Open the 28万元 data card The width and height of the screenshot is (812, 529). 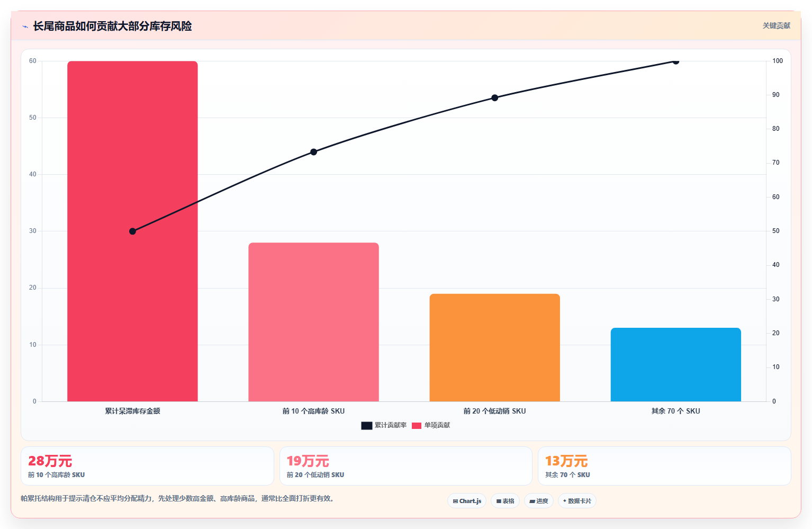147,466
